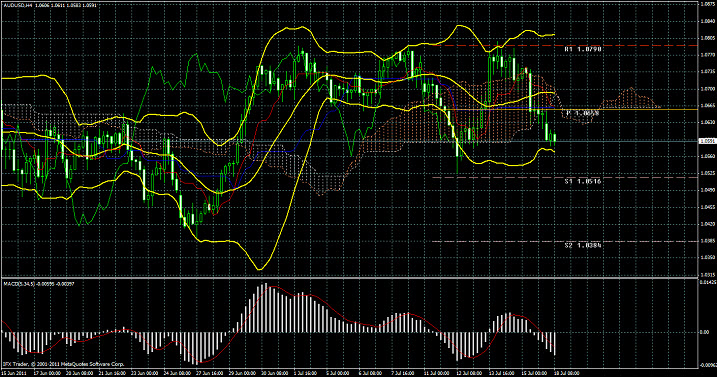717x377 pixels.
Task: Click the 24 Jun 08:00 time label
Action: click(x=176, y=373)
